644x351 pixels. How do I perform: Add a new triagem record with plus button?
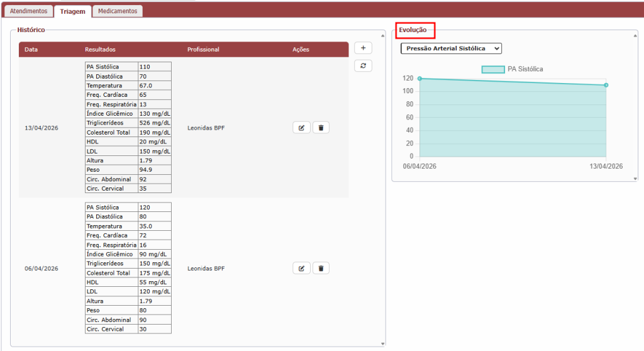[x=363, y=48]
